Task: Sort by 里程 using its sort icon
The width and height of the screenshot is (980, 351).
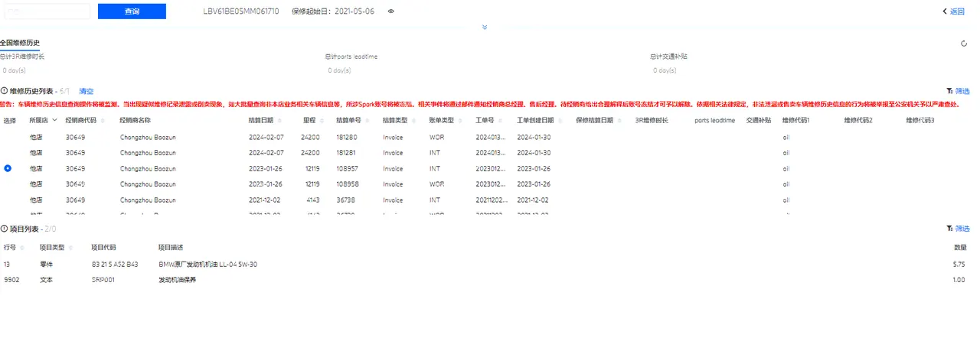Action: pyautogui.click(x=322, y=121)
